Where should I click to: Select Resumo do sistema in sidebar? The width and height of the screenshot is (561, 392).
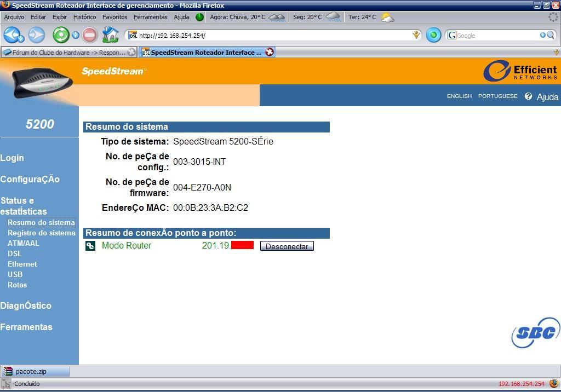pos(41,222)
